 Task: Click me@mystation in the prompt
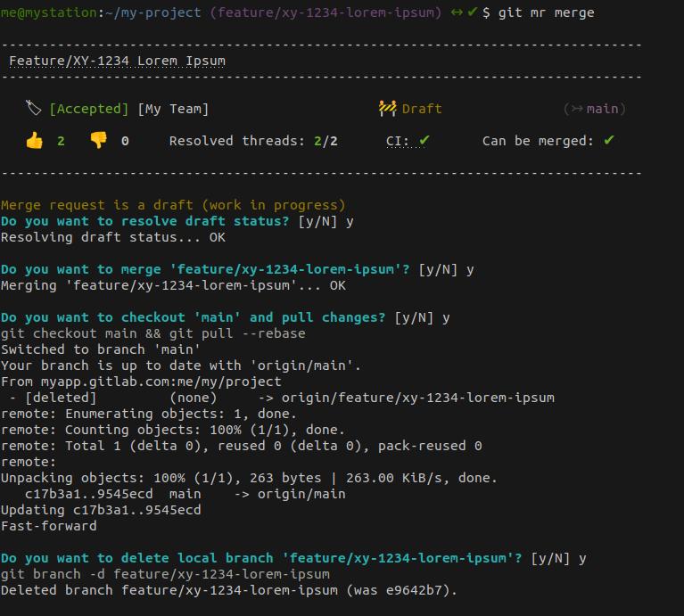click(49, 12)
